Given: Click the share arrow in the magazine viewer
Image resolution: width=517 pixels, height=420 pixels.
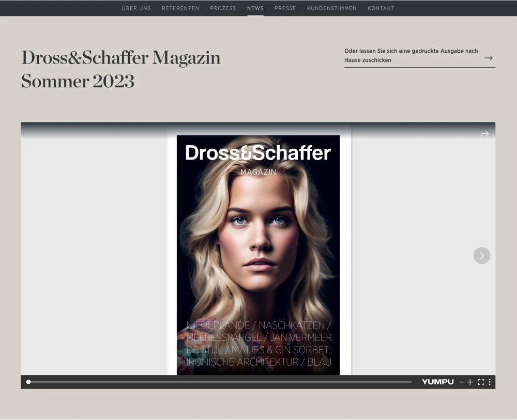Looking at the screenshot, I should point(484,134).
